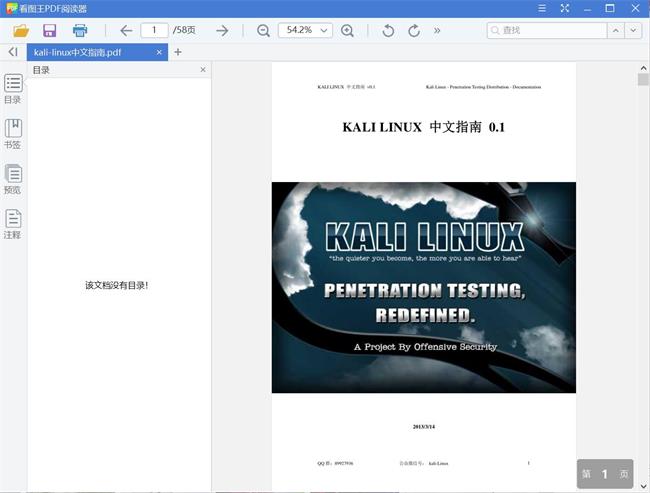Add a new tab with plus button
The height and width of the screenshot is (493, 650).
click(x=178, y=52)
